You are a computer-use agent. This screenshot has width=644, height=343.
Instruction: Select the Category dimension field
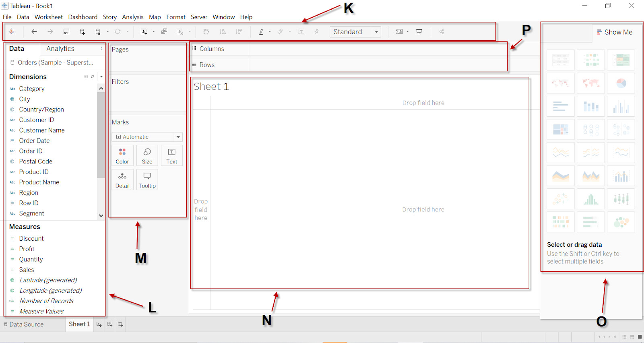(x=32, y=89)
